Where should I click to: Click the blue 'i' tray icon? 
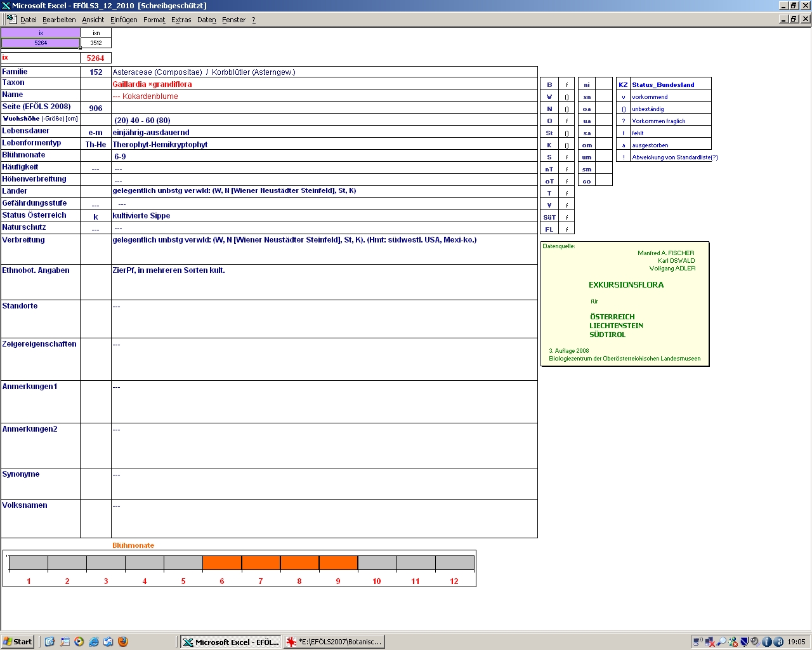pyautogui.click(x=767, y=642)
